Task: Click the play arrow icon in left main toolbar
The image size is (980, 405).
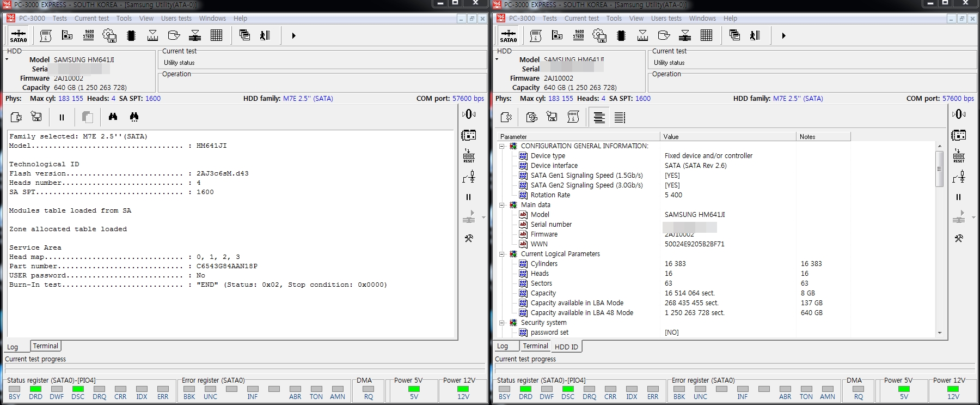Action: click(293, 36)
